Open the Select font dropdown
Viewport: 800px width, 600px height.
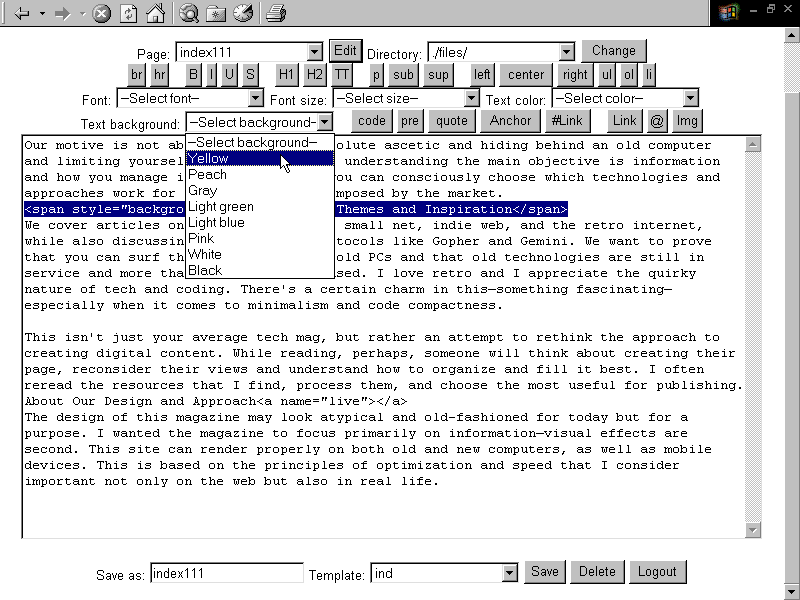tap(255, 98)
